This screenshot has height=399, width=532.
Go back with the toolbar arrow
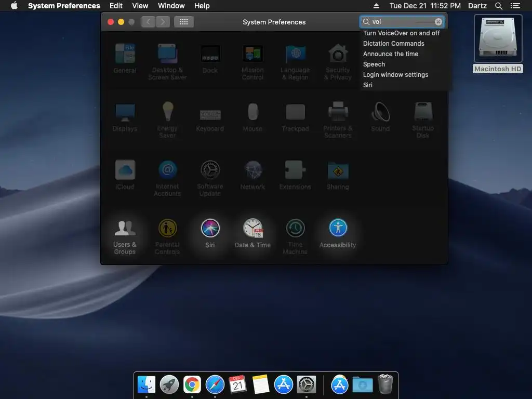(x=148, y=22)
